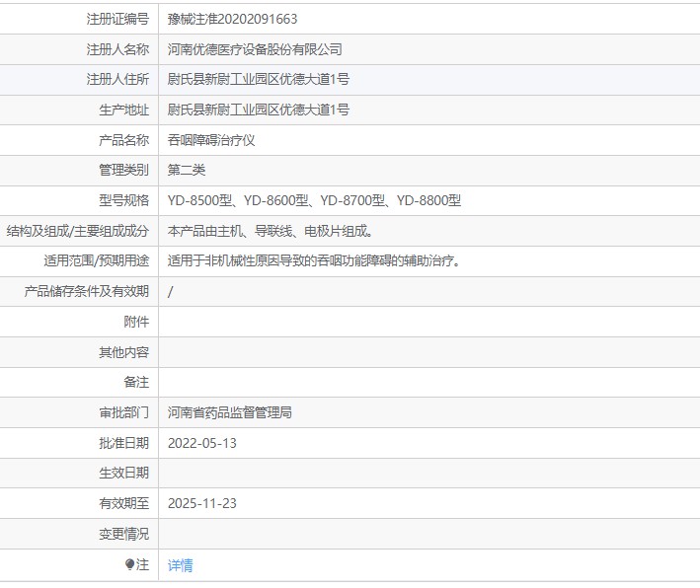Screen dimensions: 700x588
Task: Click the 注册人住所 label
Action: [117, 79]
